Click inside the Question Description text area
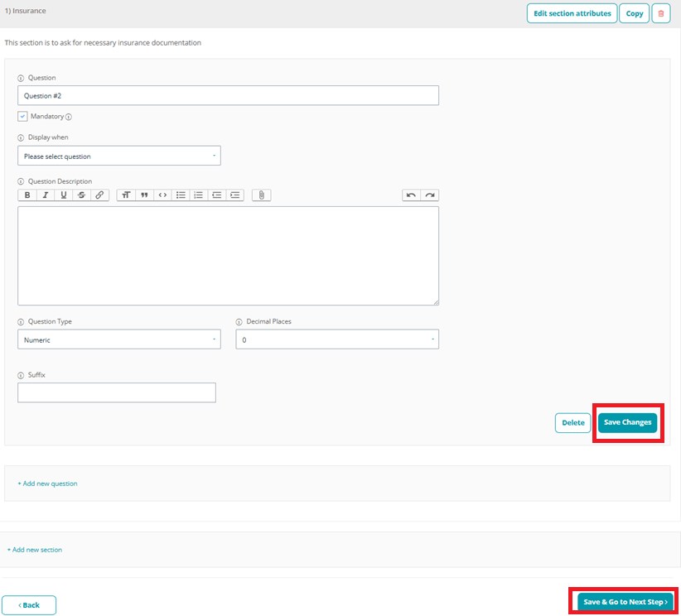The width and height of the screenshot is (681, 616). pos(228,256)
